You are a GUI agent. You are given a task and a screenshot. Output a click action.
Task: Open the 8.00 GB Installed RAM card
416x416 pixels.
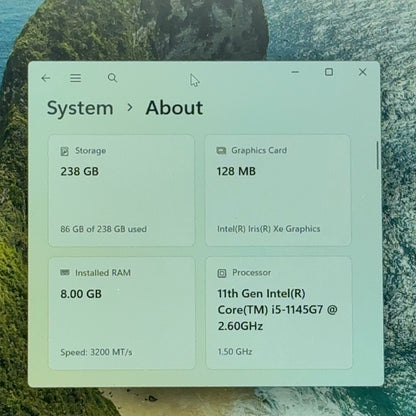pyautogui.click(x=122, y=313)
